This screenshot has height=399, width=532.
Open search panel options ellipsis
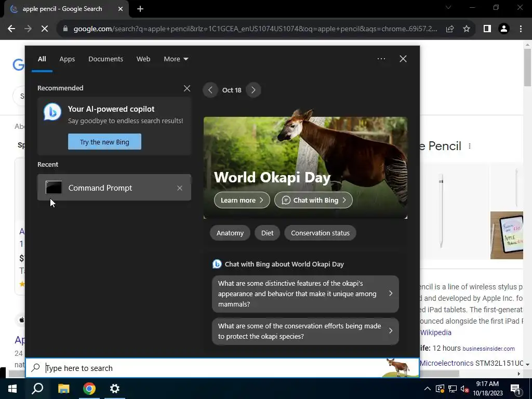tap(381, 59)
